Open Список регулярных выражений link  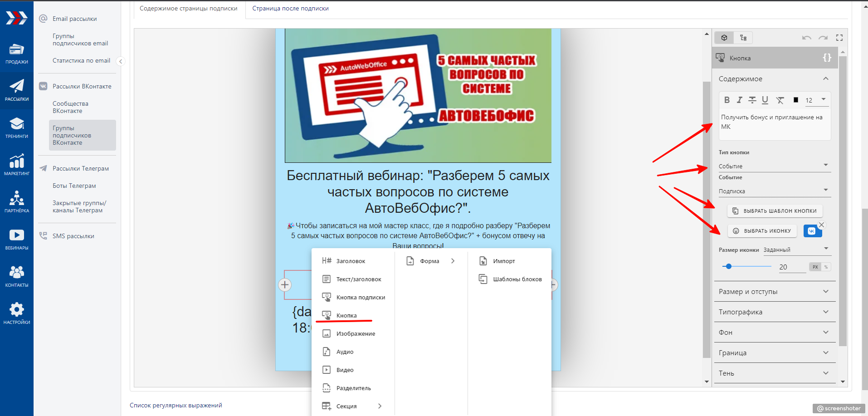pyautogui.click(x=176, y=405)
